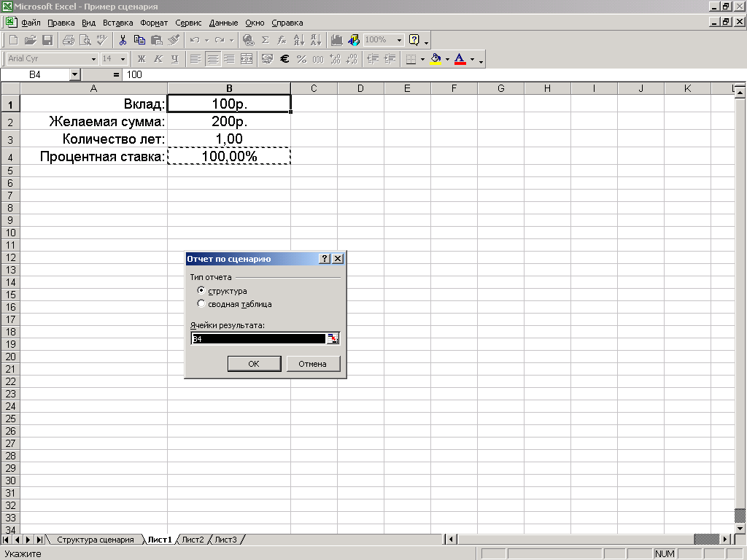Click the Paste clipboard icon
This screenshot has height=560, width=747.
tap(156, 40)
